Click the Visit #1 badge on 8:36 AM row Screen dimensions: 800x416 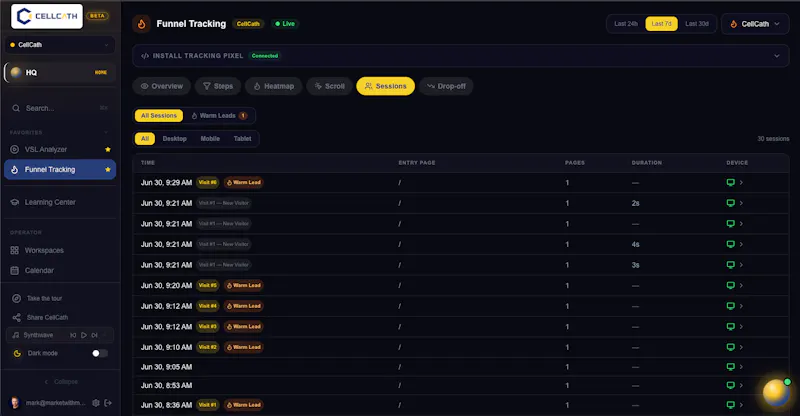208,405
